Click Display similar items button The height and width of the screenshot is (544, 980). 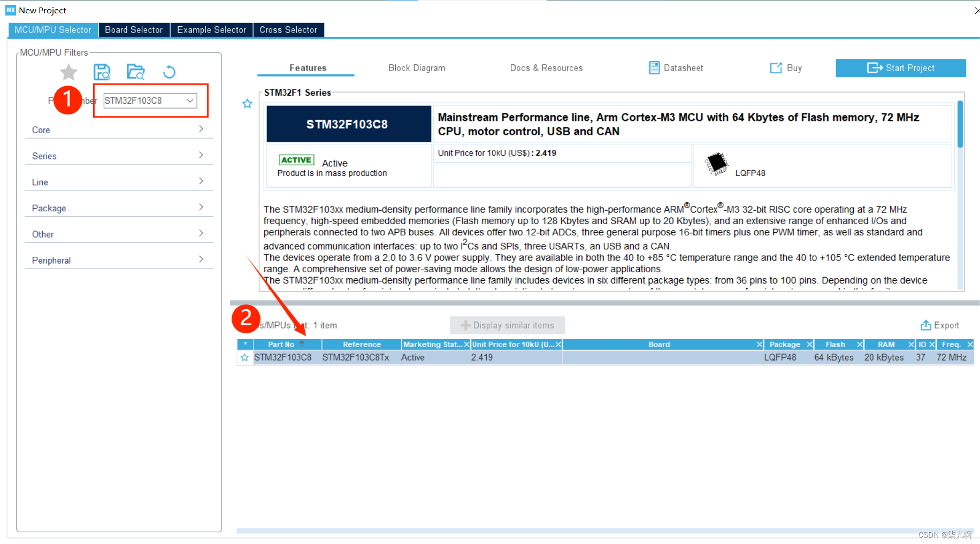pyautogui.click(x=507, y=325)
